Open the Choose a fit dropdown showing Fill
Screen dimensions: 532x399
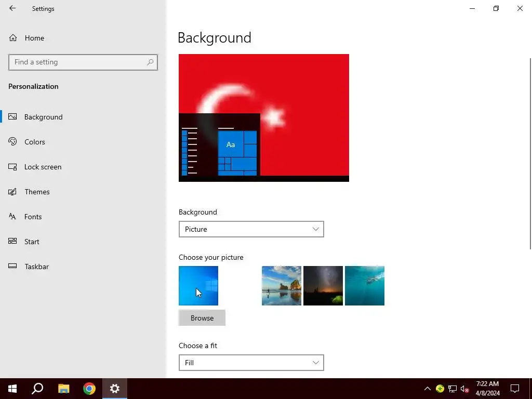(x=251, y=363)
